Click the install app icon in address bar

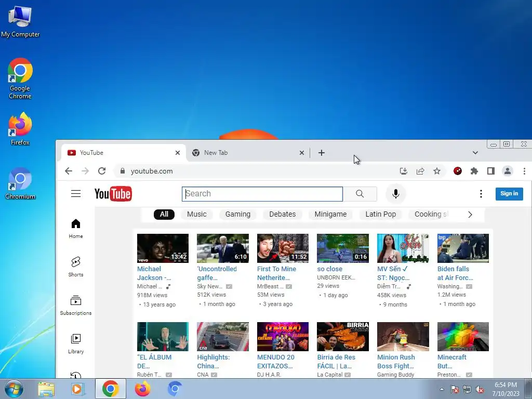click(403, 171)
